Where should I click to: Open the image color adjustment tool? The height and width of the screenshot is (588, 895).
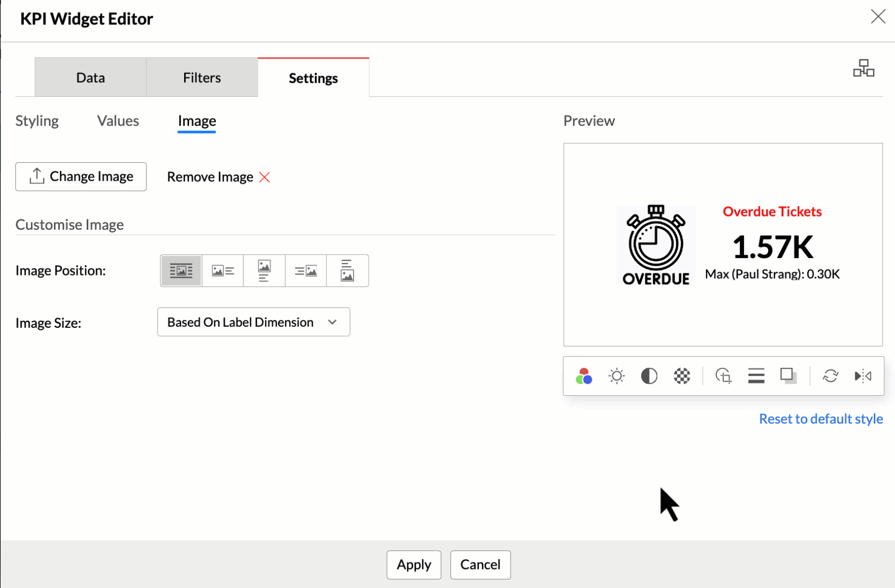pos(584,376)
